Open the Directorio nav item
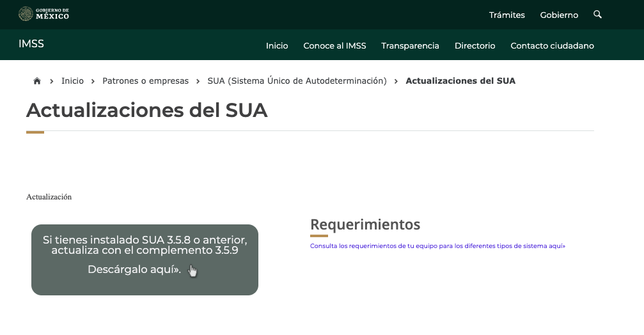Screen dimensions: 644x335 [475, 45]
